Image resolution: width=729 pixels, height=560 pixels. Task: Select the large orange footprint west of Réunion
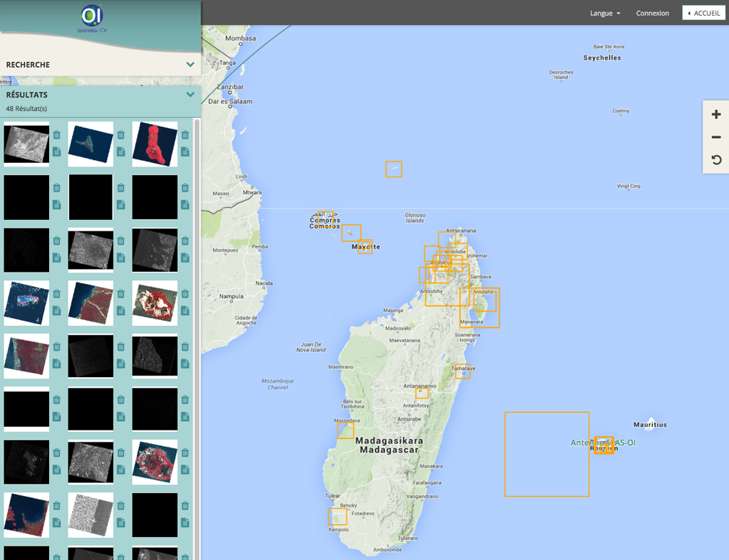point(547,454)
